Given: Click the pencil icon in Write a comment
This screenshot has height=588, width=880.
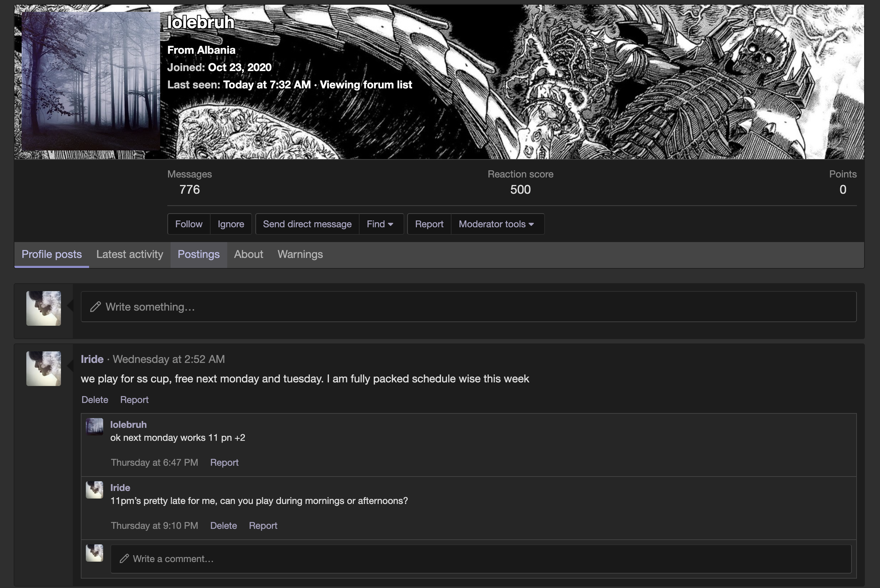Looking at the screenshot, I should coord(124,559).
